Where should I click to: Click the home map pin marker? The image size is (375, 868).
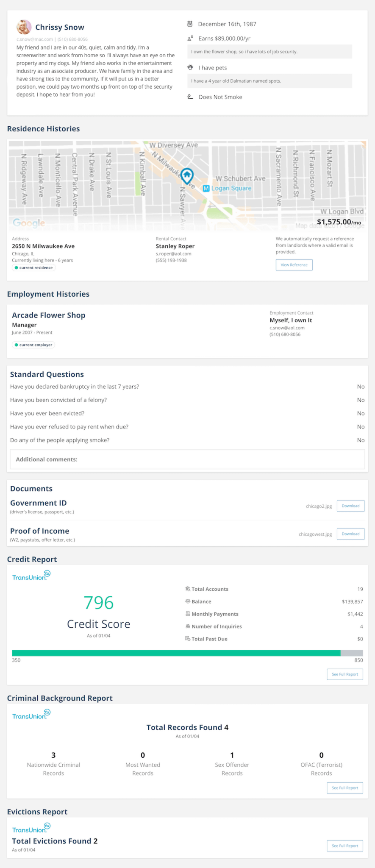pos(187,175)
